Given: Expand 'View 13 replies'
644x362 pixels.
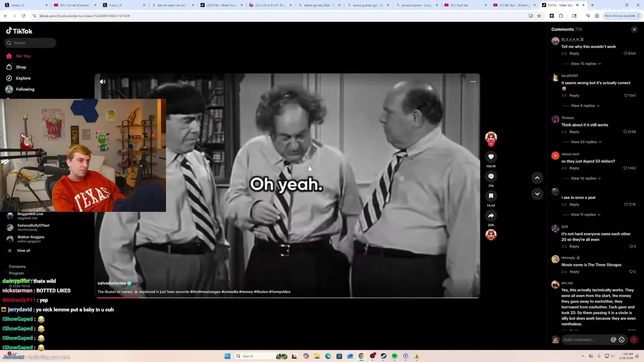Looking at the screenshot, I should pyautogui.click(x=586, y=178).
